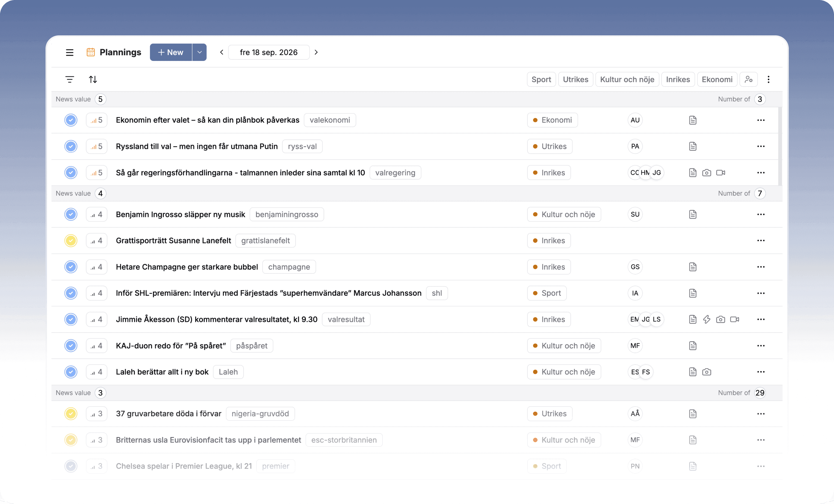This screenshot has width=834, height=504.
Task: Open more options for KAJ-duon row
Action: (x=761, y=346)
